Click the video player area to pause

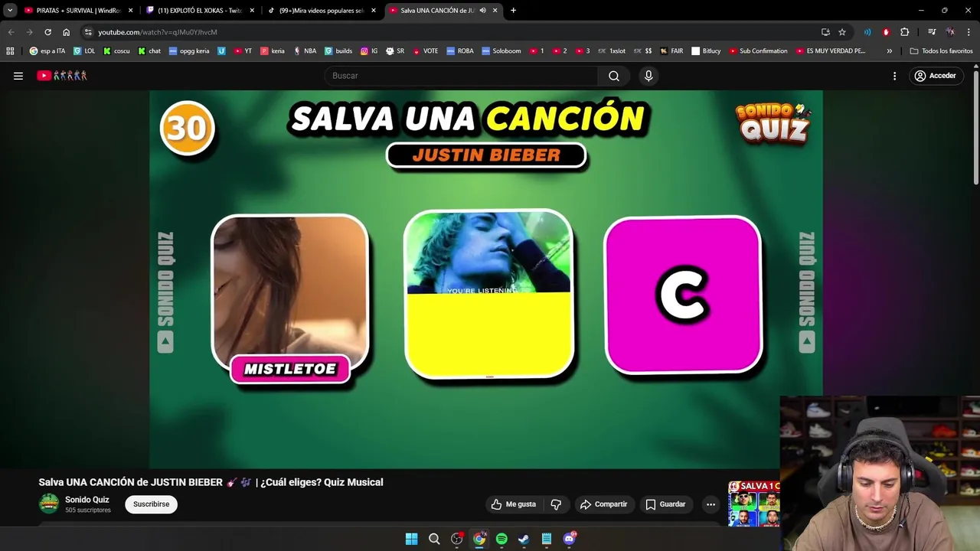(485, 279)
